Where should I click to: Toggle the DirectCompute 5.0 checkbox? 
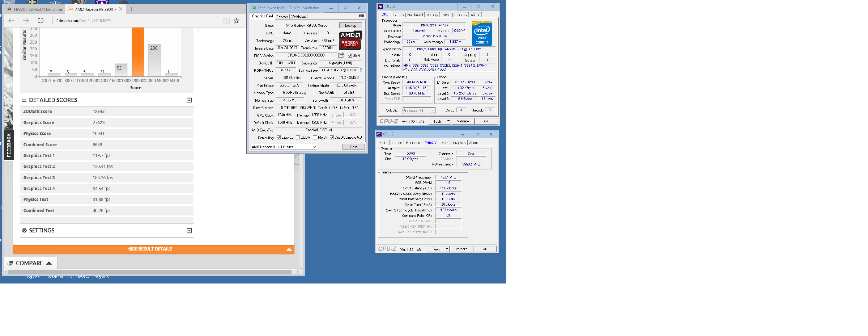(332, 137)
